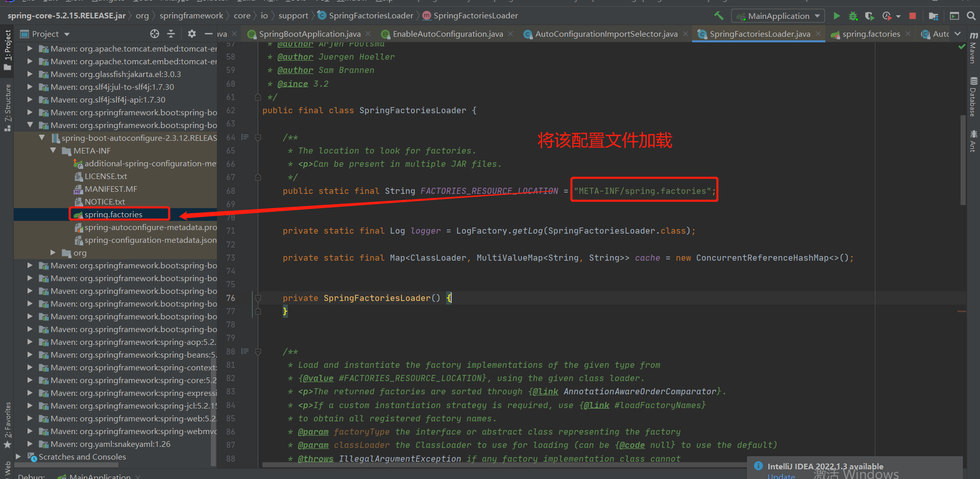This screenshot has height=479, width=980.
Task: Locate opened file with crosshair icon
Action: [x=155, y=34]
